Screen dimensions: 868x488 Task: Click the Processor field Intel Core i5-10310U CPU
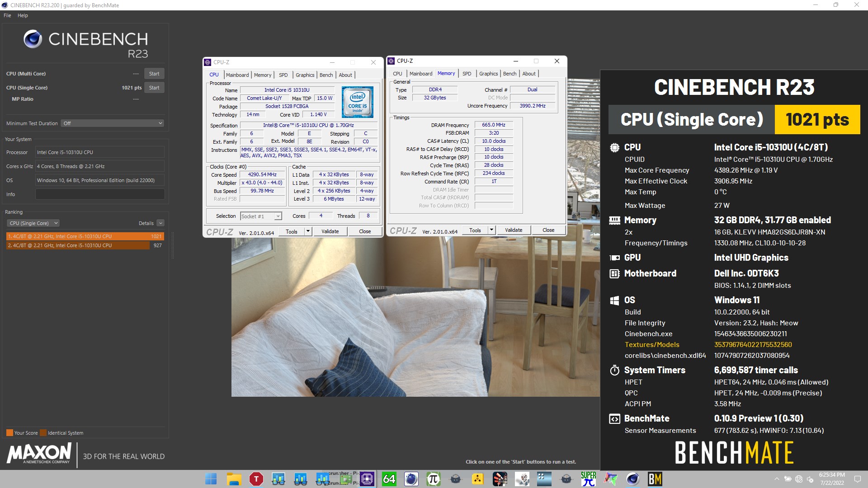coord(100,152)
